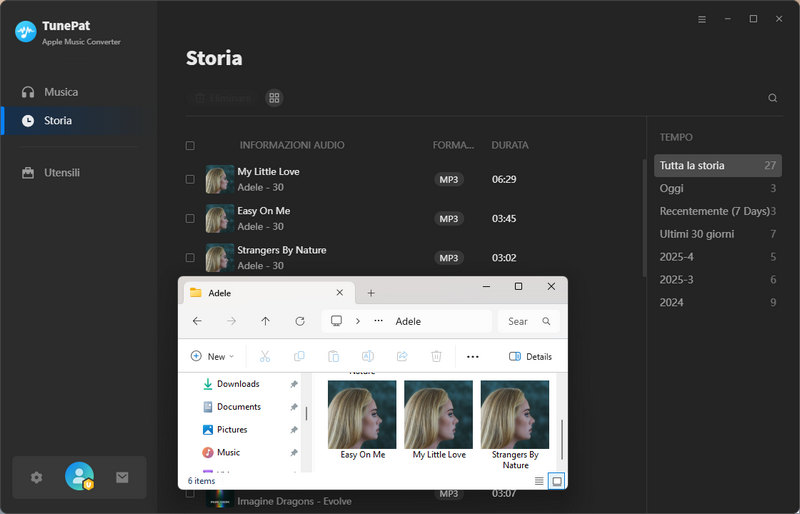Click the Delete trash icon in Explorer
The image size is (800, 514).
pos(436,356)
